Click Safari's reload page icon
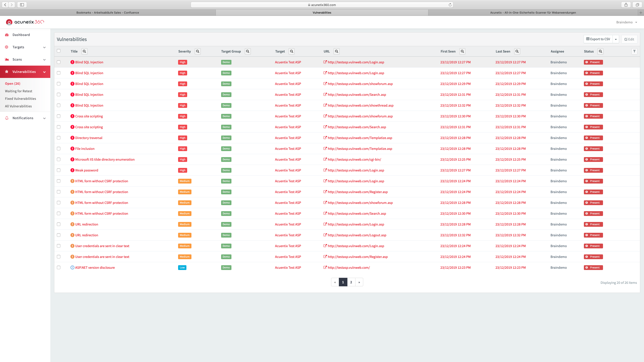The width and height of the screenshot is (644, 362). click(x=450, y=5)
